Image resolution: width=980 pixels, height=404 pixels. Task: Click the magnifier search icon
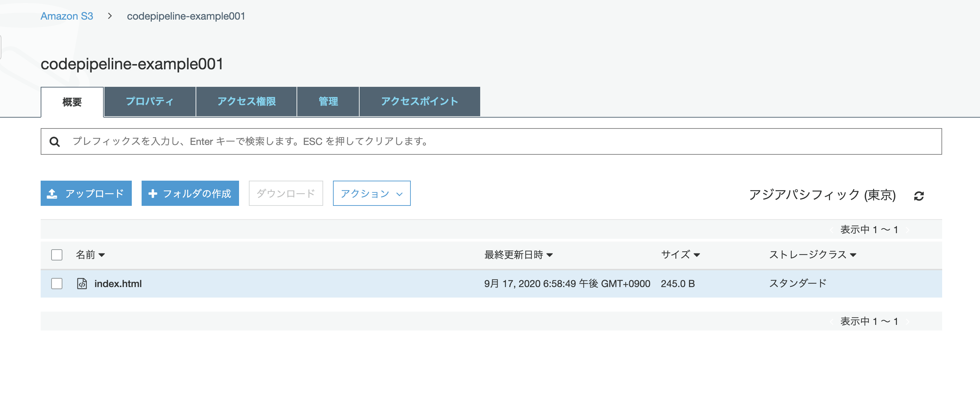(x=55, y=142)
